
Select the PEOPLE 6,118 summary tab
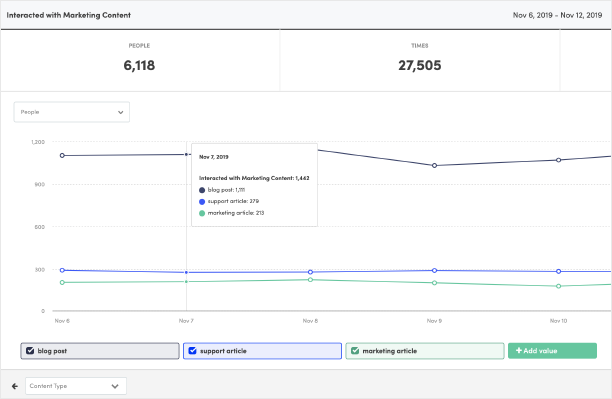pos(140,60)
